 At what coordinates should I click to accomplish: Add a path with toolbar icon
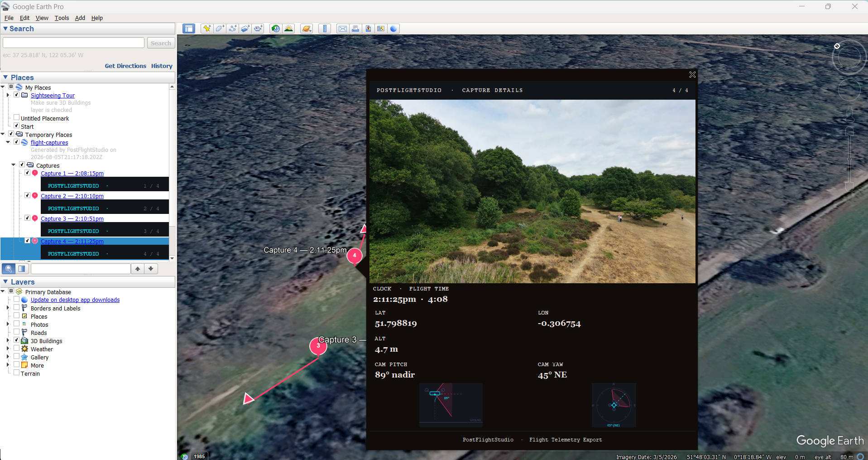pyautogui.click(x=232, y=29)
